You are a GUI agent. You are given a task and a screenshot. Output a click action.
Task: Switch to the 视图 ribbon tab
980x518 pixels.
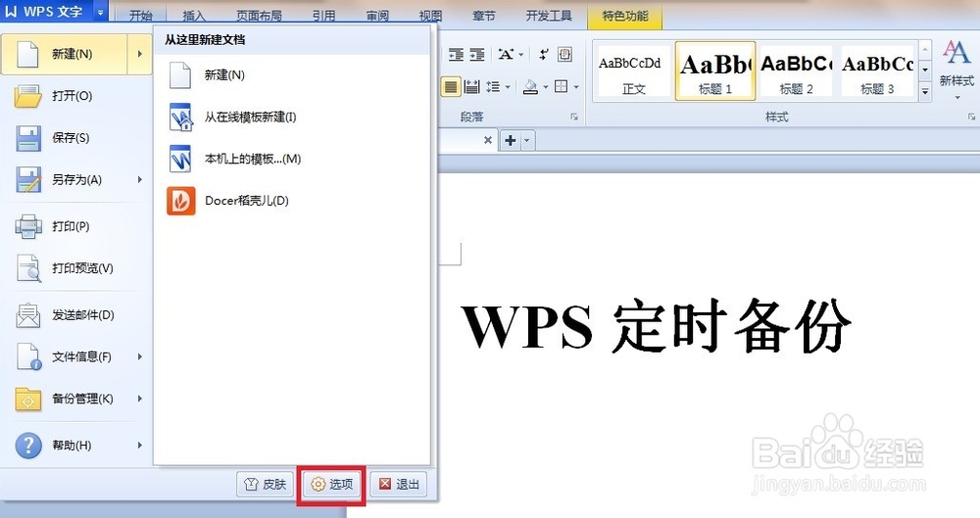pos(430,16)
